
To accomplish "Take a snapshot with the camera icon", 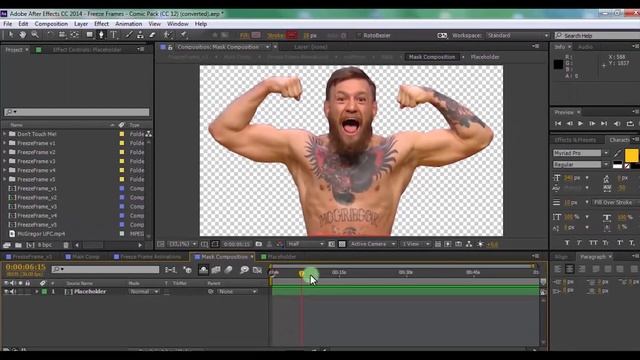I will pos(259,244).
